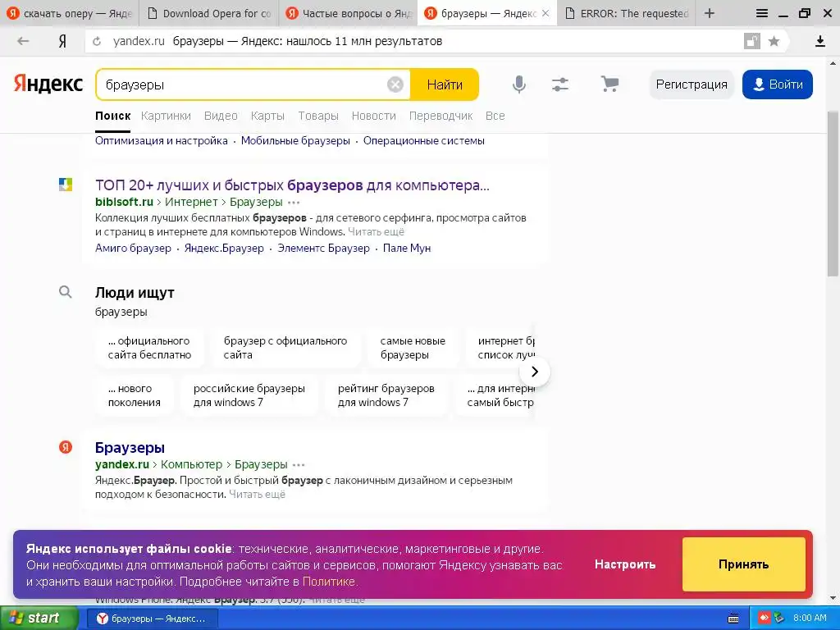
Task: Open a new tab with the plus icon
Action: tap(710, 13)
